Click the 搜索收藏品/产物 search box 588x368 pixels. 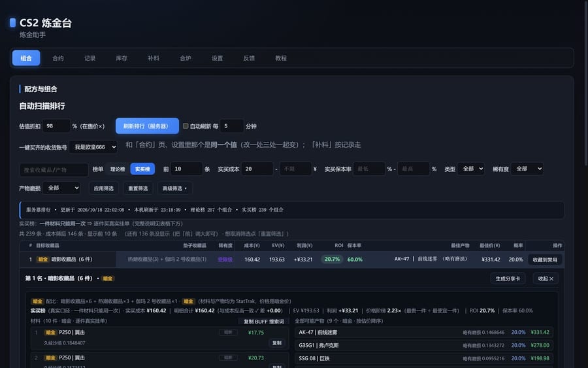(54, 169)
